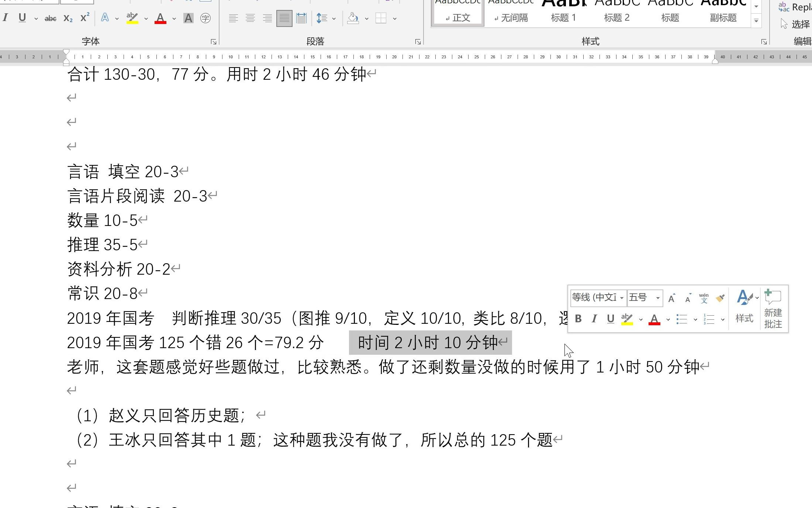Image resolution: width=812 pixels, height=508 pixels.
Task: Toggle italic in mini toolbar
Action: [594, 319]
